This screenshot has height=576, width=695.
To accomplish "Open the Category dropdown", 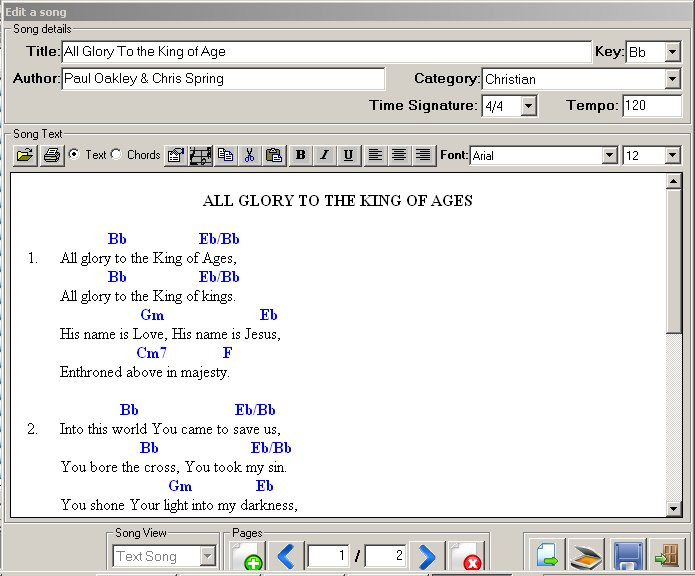I will [x=672, y=79].
